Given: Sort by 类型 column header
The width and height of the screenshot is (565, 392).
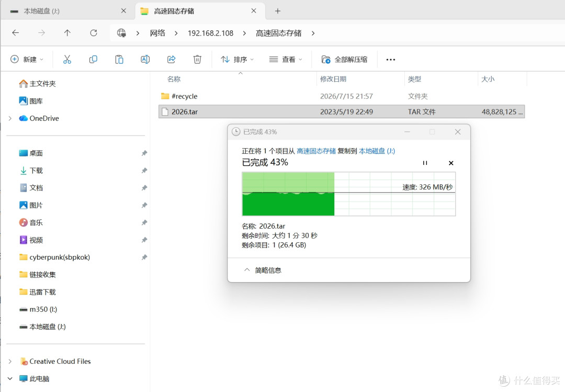Looking at the screenshot, I should pyautogui.click(x=414, y=79).
